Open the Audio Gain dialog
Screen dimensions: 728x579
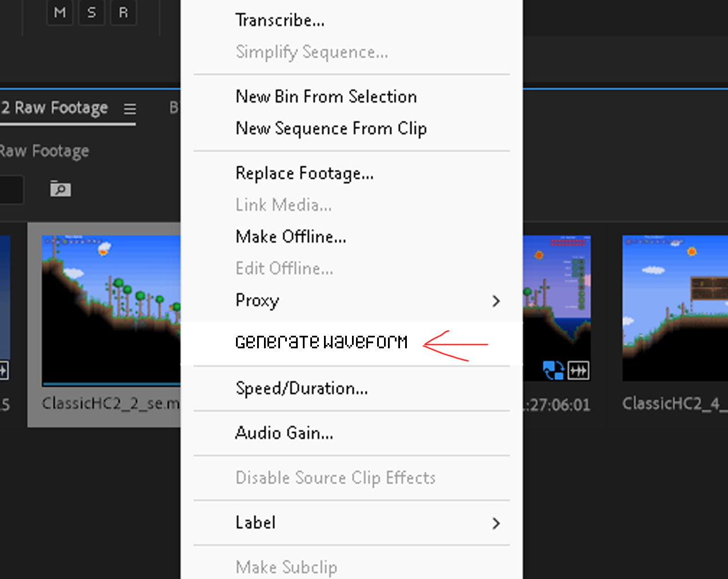point(284,433)
